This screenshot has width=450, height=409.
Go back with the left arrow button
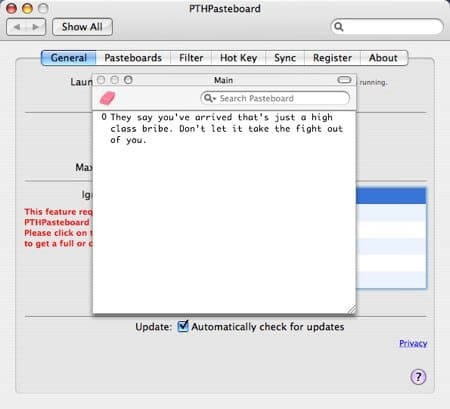[x=16, y=27]
